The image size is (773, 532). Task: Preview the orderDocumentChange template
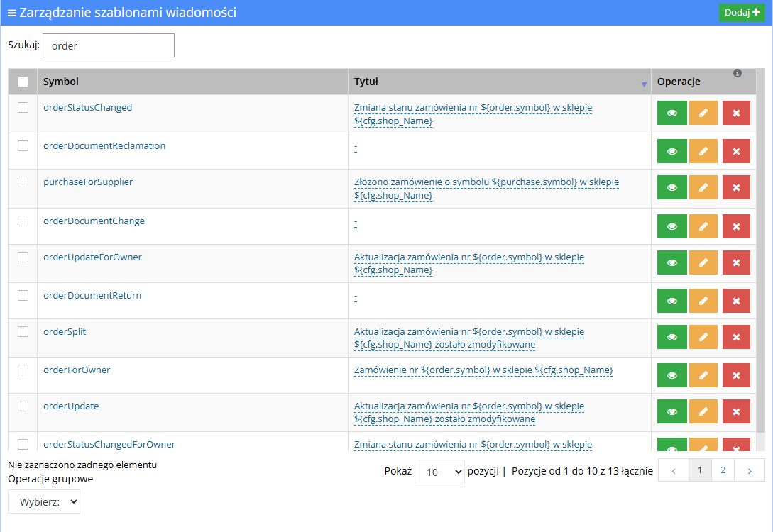[672, 226]
